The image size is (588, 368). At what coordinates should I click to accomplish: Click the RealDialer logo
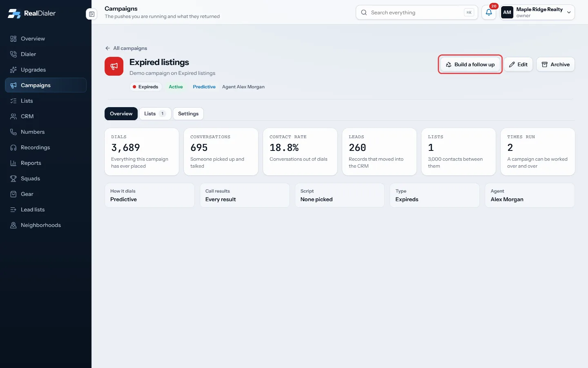[32, 13]
